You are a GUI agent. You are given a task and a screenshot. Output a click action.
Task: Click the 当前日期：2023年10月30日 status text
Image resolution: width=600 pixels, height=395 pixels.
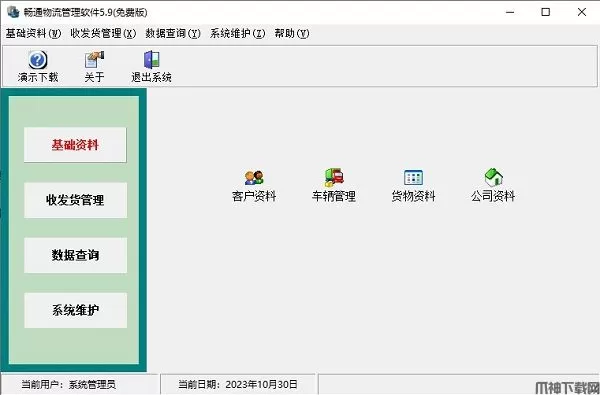pos(238,384)
